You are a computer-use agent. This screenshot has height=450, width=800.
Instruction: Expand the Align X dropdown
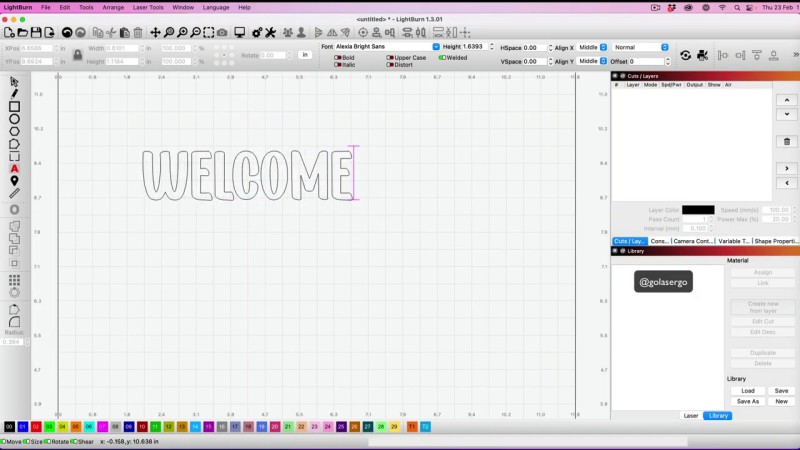[x=601, y=47]
